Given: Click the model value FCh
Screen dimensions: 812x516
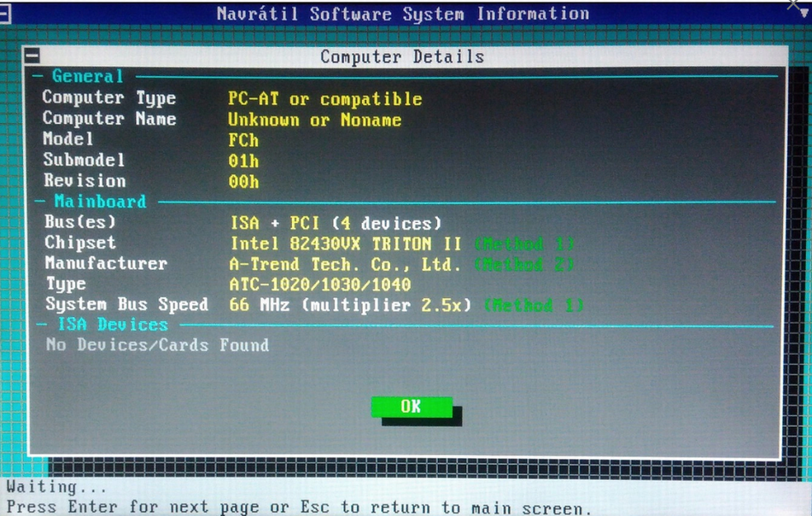Looking at the screenshot, I should [x=243, y=140].
